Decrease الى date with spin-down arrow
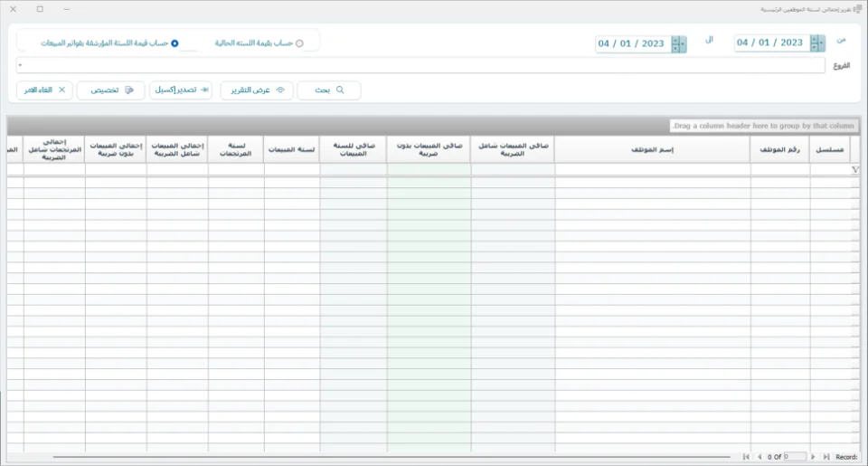The width and height of the screenshot is (868, 466). point(675,48)
